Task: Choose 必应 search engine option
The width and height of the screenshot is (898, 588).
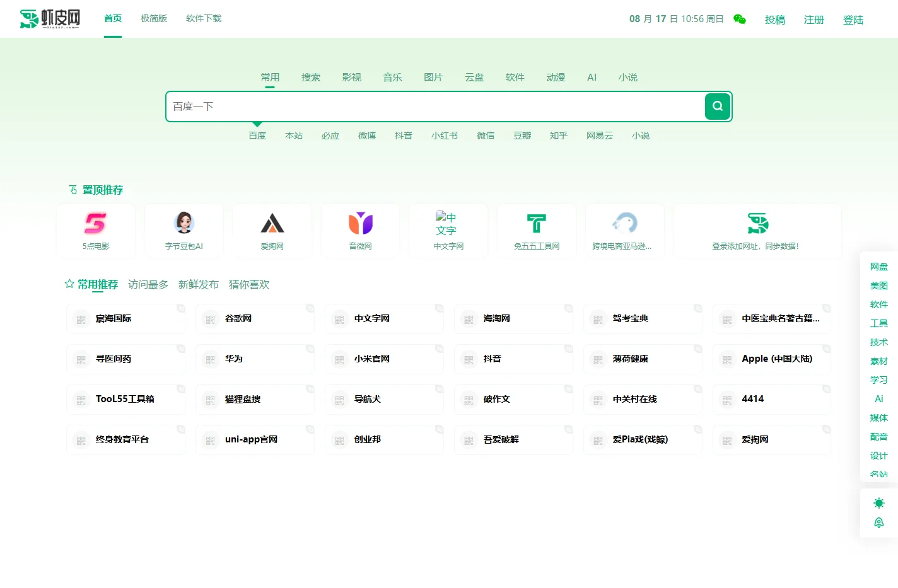Action: [x=330, y=135]
